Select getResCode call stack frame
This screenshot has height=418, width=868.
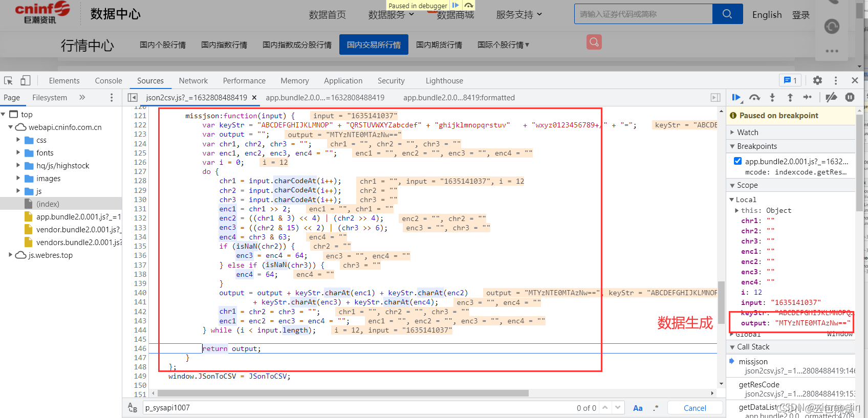(x=791, y=389)
